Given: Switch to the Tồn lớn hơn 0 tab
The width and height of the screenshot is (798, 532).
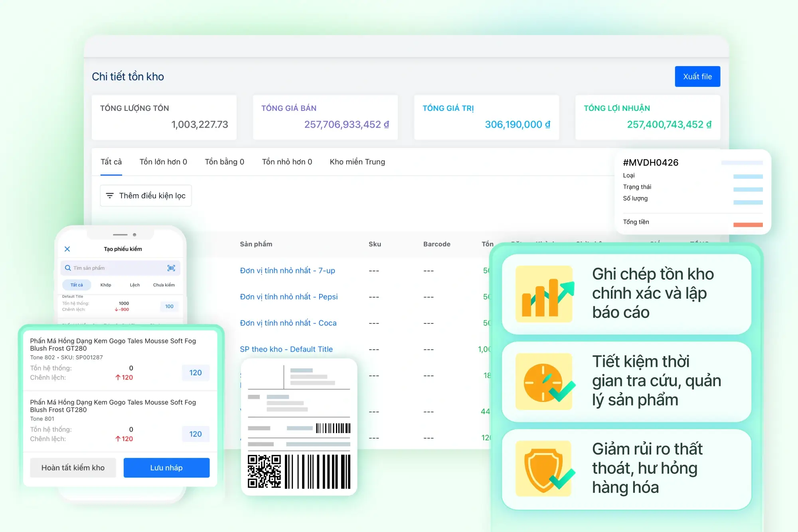Looking at the screenshot, I should pos(163,162).
